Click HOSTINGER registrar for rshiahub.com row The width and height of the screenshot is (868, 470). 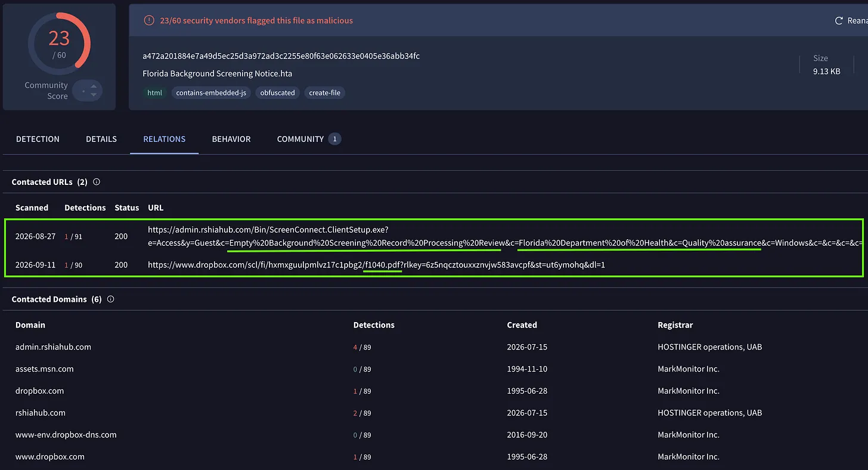click(x=710, y=413)
